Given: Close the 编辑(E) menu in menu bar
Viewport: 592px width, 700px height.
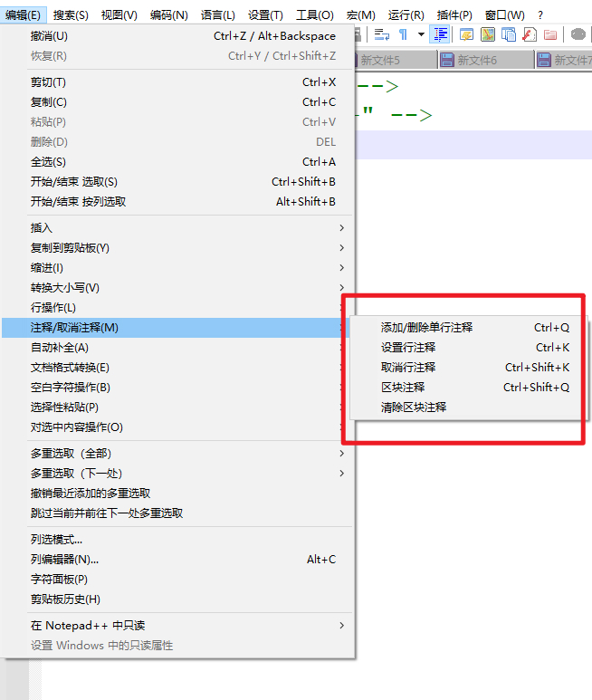Looking at the screenshot, I should 23,15.
